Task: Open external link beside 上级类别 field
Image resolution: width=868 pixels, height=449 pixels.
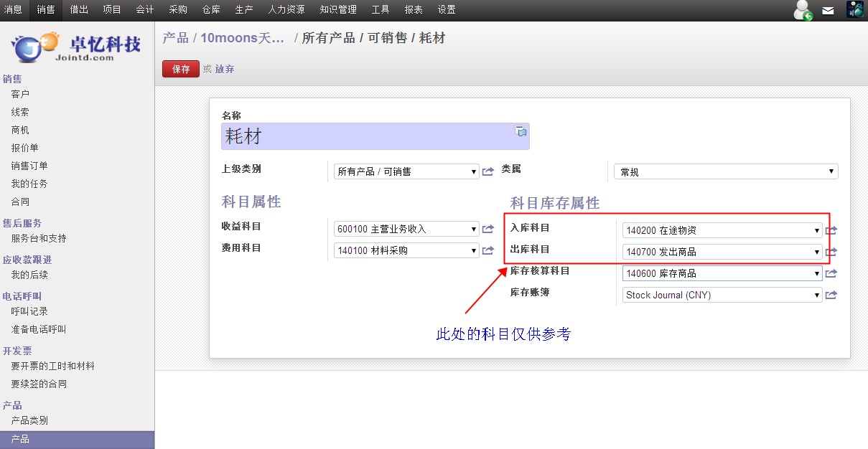Action: 488,171
